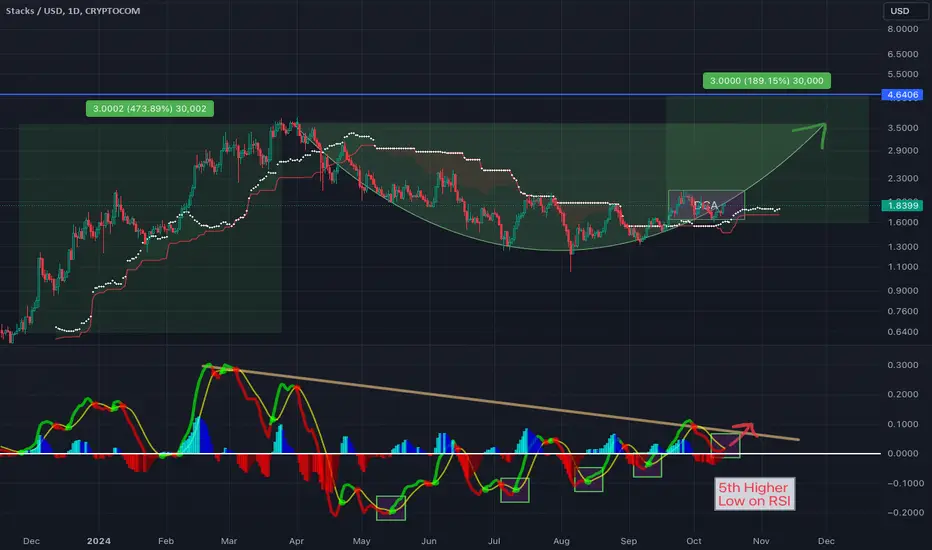932x550 pixels.
Task: Click the 1.1000 price axis value
Action: pyautogui.click(x=903, y=266)
